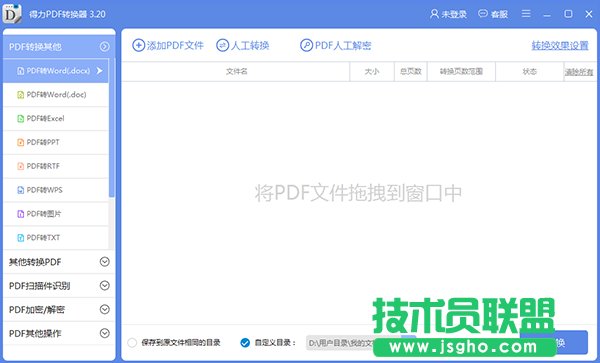Click PDF其他操作 section label

pyautogui.click(x=35, y=334)
